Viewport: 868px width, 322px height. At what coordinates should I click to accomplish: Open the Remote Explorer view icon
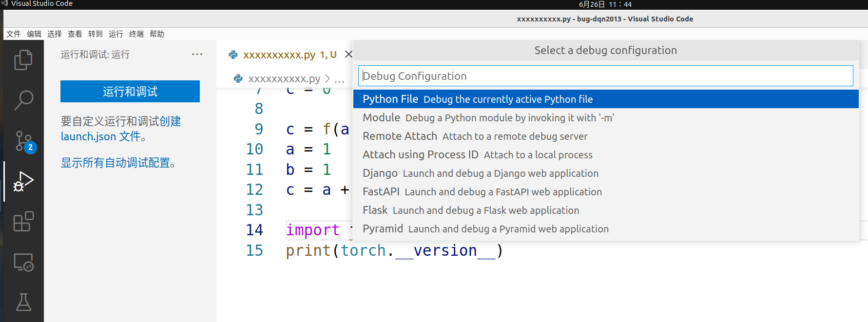click(x=23, y=262)
